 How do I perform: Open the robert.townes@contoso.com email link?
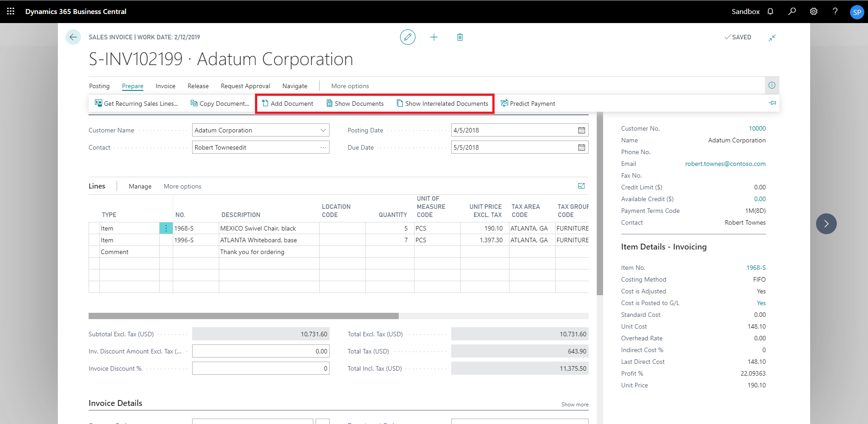[725, 164]
